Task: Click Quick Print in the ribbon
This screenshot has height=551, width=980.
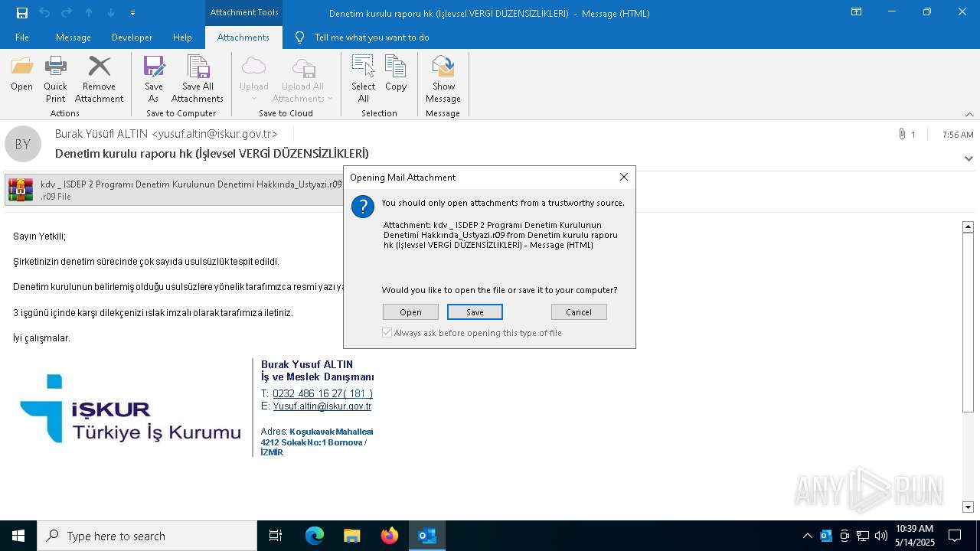Action: [55, 80]
